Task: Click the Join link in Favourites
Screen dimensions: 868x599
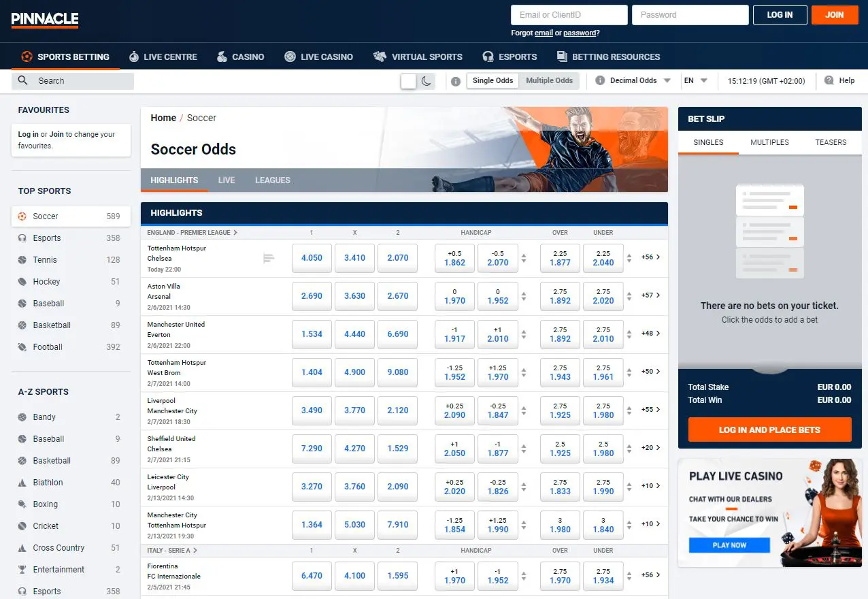Action: (56, 135)
